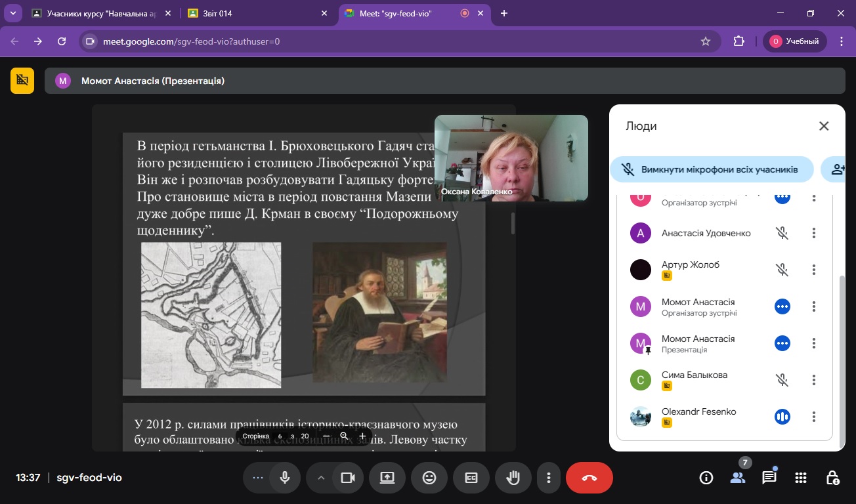The image size is (856, 504).
Task: Raise hand in the meeting
Action: point(513,478)
